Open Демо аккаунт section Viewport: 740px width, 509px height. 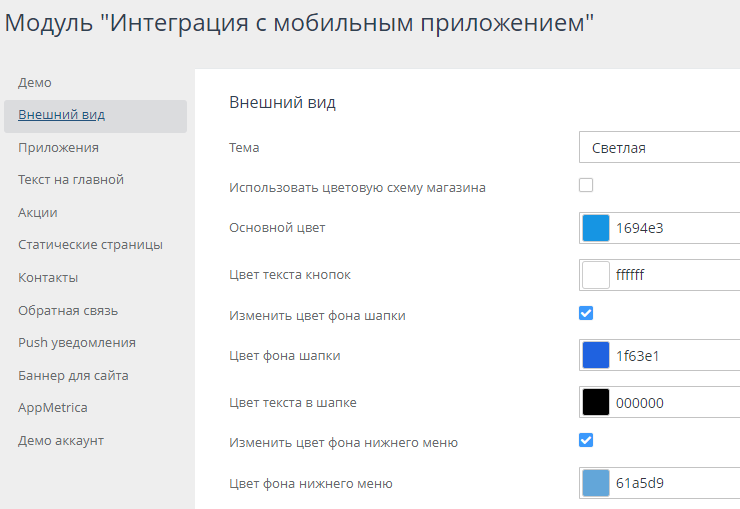(61, 441)
